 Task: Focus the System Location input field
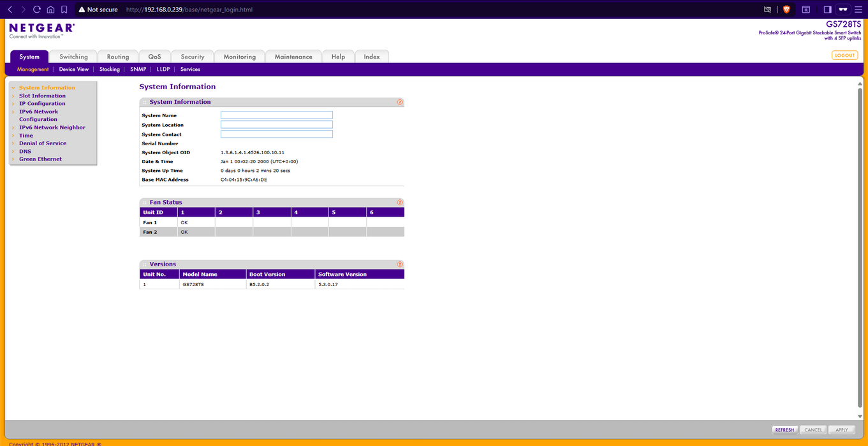(277, 125)
